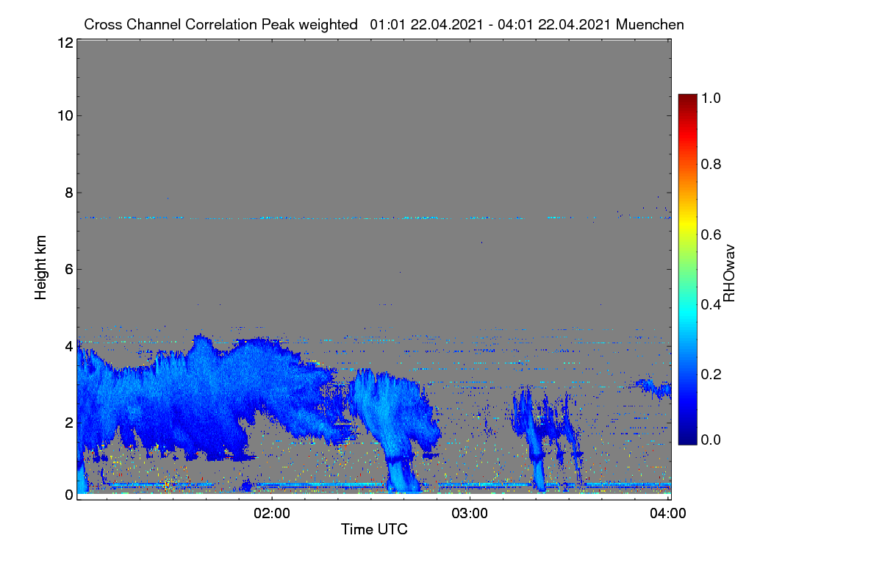
Task: Click the 03:00 time axis label
Action: 470,514
